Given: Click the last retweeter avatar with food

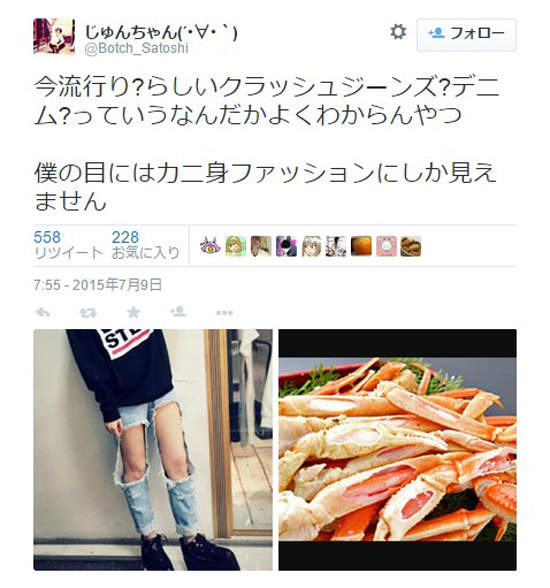Looking at the screenshot, I should (x=411, y=246).
